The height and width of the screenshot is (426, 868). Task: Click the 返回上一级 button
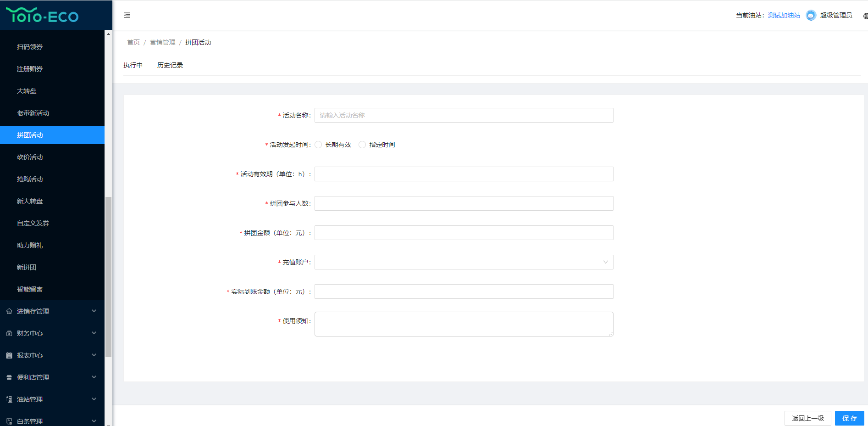coord(807,418)
